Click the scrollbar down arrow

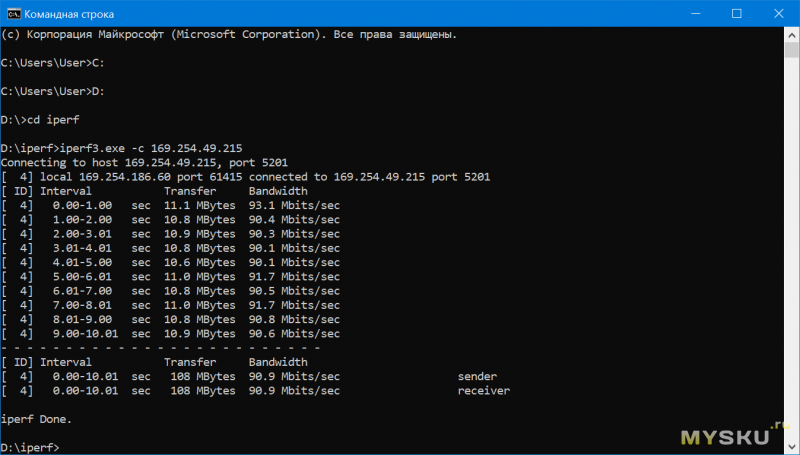[x=791, y=447]
